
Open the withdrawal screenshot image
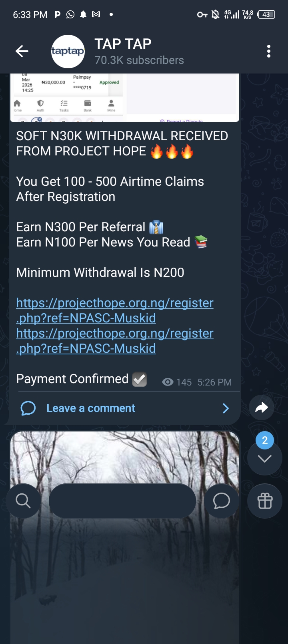point(125,97)
